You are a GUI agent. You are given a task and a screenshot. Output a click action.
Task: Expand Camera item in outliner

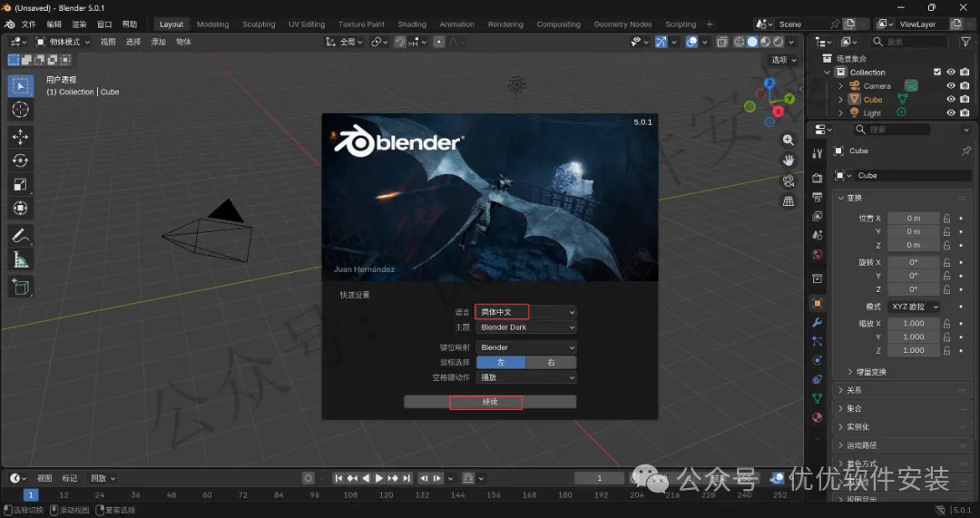pos(840,86)
